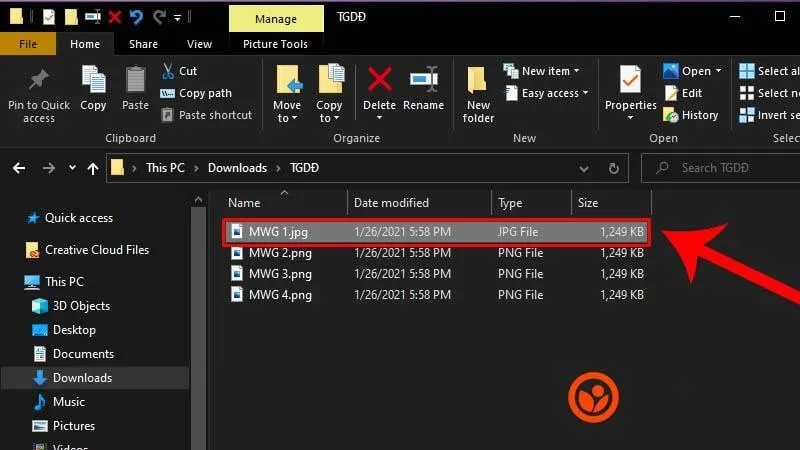Click the red Delete X icon
800x450 pixels.
(x=380, y=80)
